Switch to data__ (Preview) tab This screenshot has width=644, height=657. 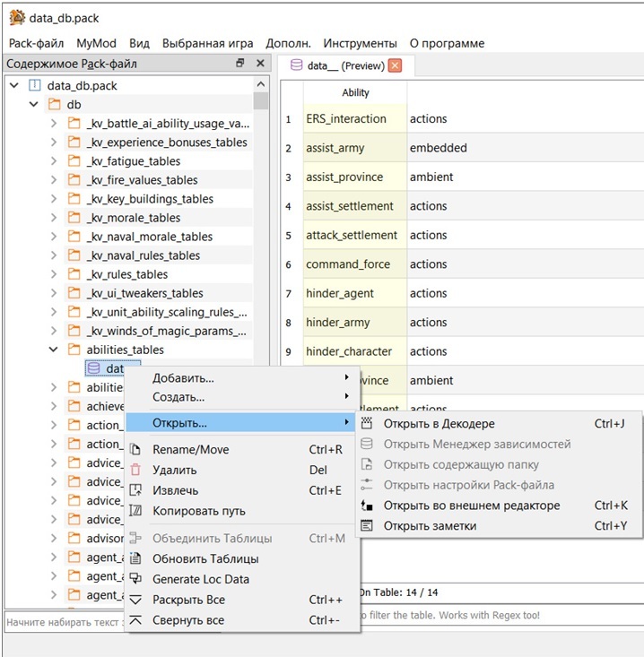tap(346, 65)
